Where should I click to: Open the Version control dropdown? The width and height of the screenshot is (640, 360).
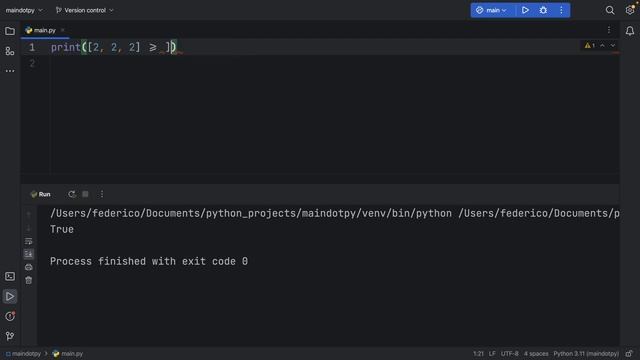click(84, 10)
